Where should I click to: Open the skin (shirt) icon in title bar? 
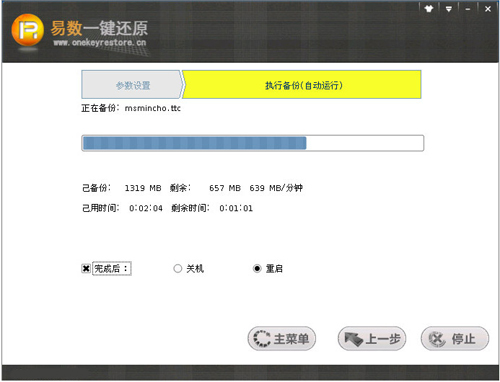coord(429,9)
